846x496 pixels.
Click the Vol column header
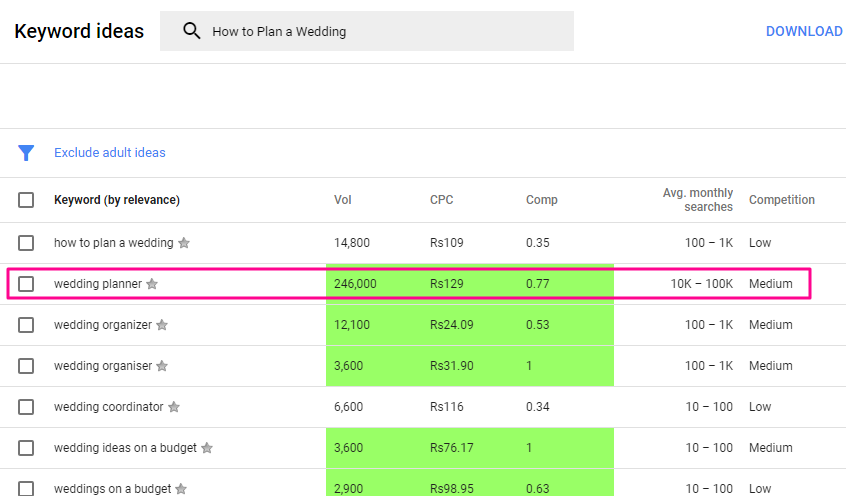[343, 200]
